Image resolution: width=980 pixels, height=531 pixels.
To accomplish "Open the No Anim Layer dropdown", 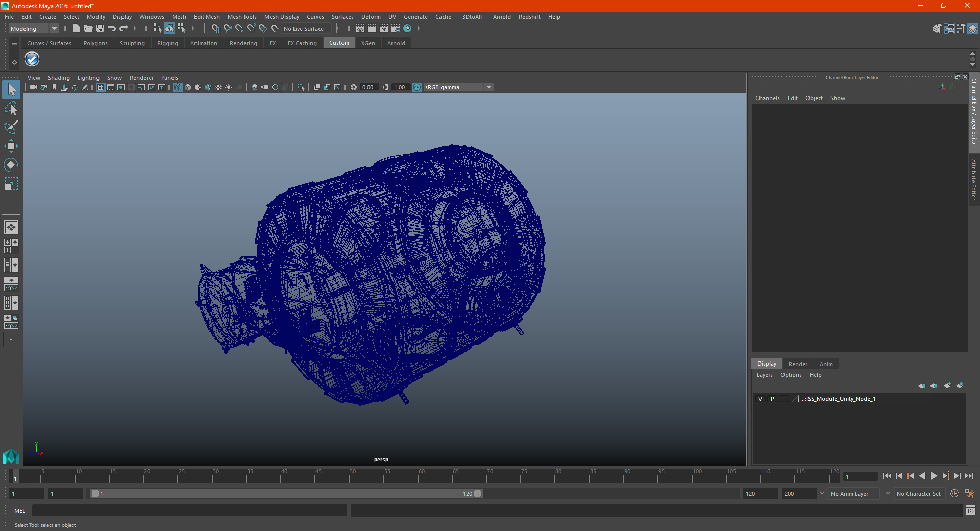I will tap(887, 494).
